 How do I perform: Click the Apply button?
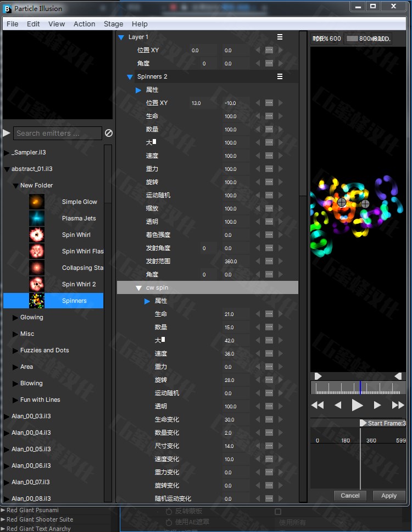pyautogui.click(x=388, y=496)
